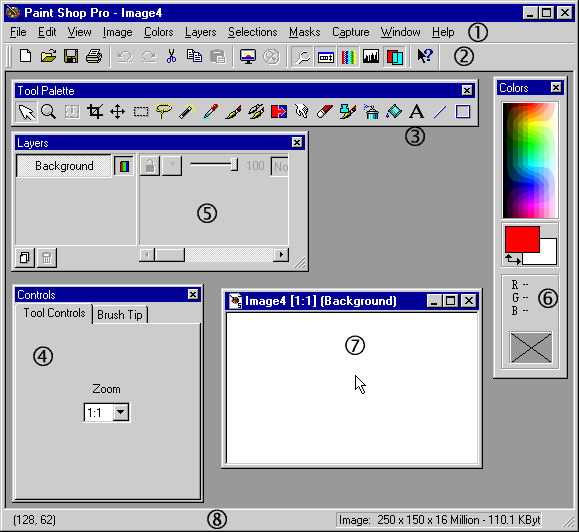The image size is (579, 532).
Task: Switch to the Brush Tip tab
Action: pyautogui.click(x=120, y=315)
